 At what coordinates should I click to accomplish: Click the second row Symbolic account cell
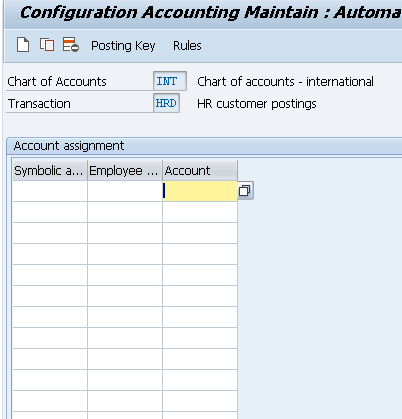point(50,212)
